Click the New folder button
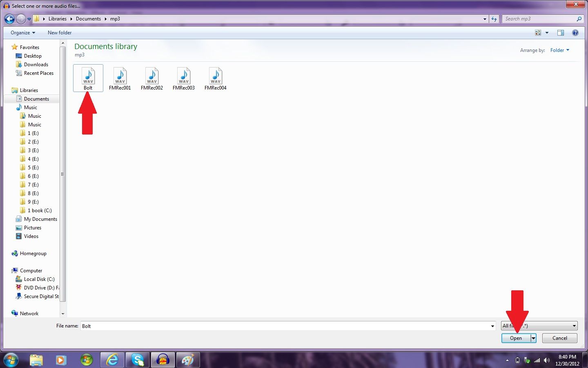Viewport: 588px width, 368px height. point(59,32)
